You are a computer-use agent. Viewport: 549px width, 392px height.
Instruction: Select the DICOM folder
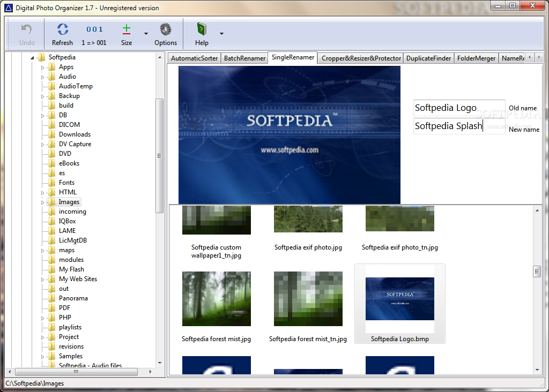(x=69, y=124)
